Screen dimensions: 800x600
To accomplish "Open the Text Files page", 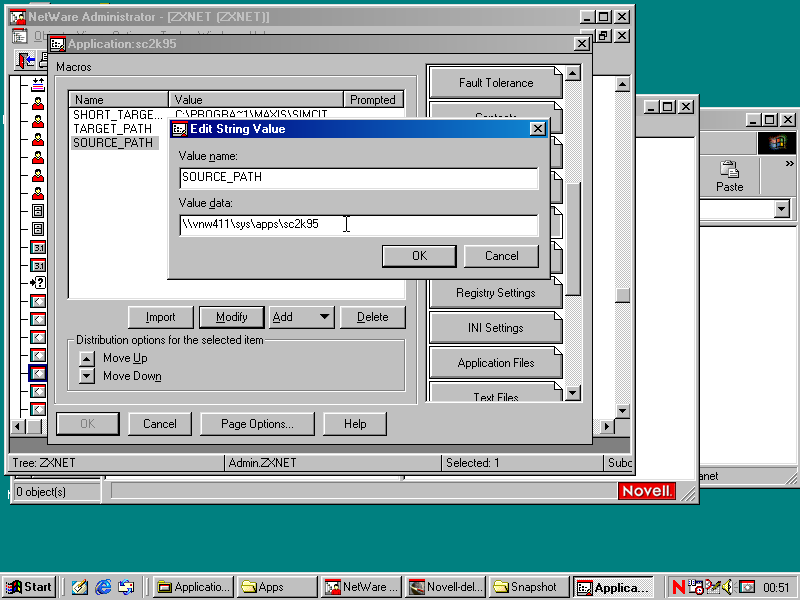I will 495,394.
